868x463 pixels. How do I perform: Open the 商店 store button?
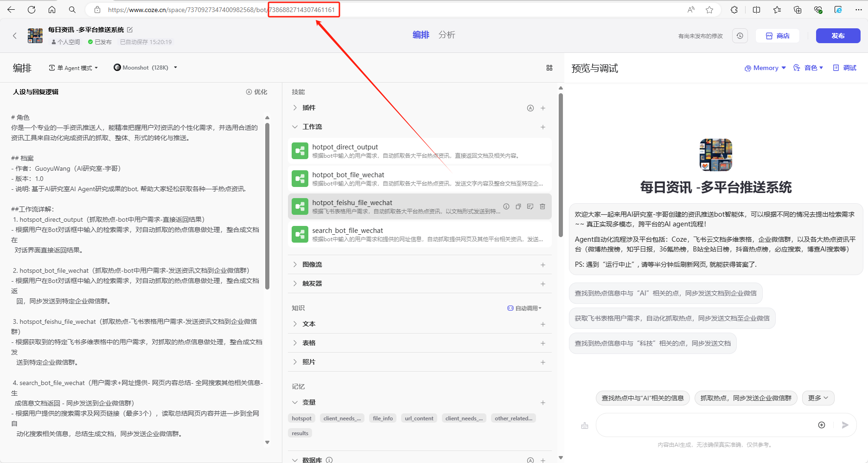pyautogui.click(x=778, y=36)
